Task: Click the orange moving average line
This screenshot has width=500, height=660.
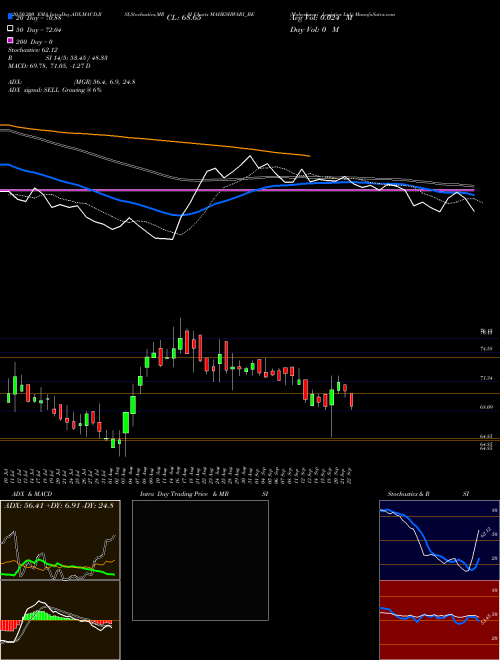Action: point(155,140)
